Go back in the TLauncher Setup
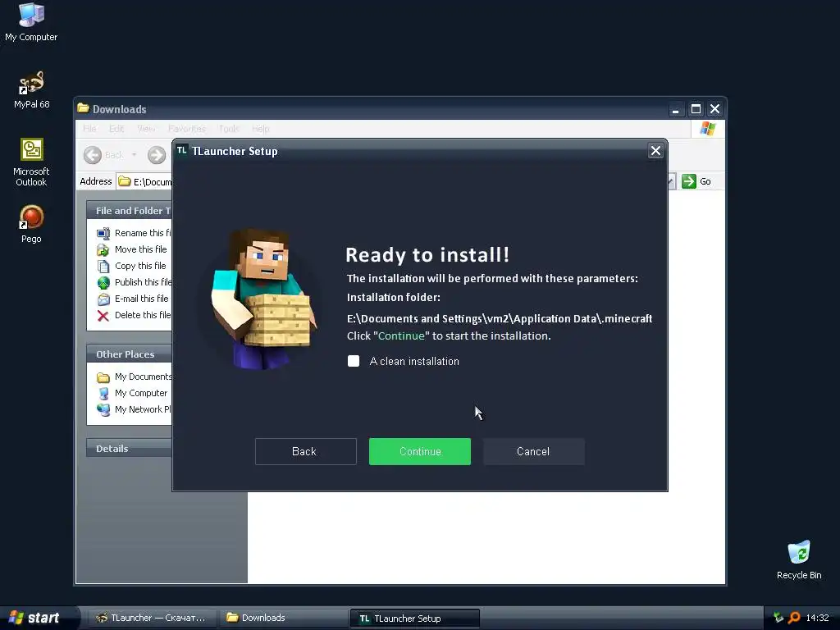The image size is (840, 630). pyautogui.click(x=305, y=451)
